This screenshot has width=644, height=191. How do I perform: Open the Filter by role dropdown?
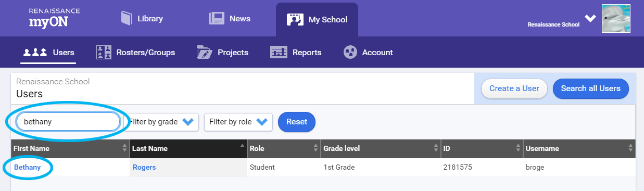pyautogui.click(x=238, y=122)
